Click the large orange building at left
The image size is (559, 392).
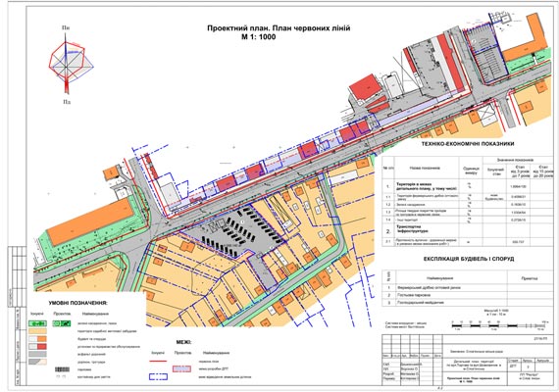tap(90, 221)
